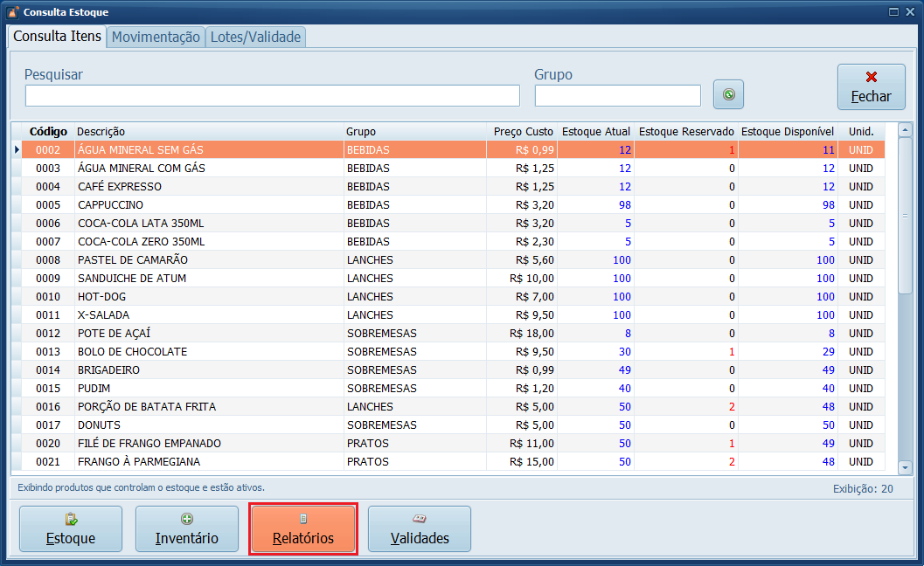Open the Inventário function

[186, 528]
